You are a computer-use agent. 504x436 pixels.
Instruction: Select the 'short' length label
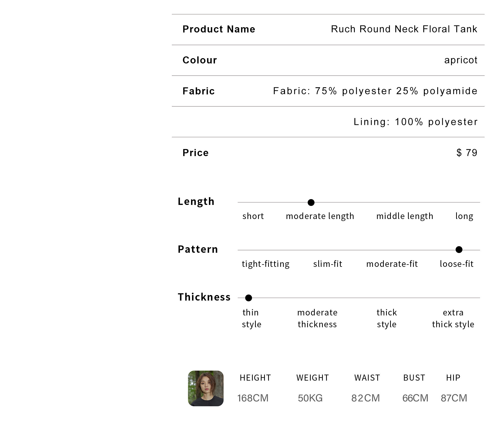coord(253,216)
